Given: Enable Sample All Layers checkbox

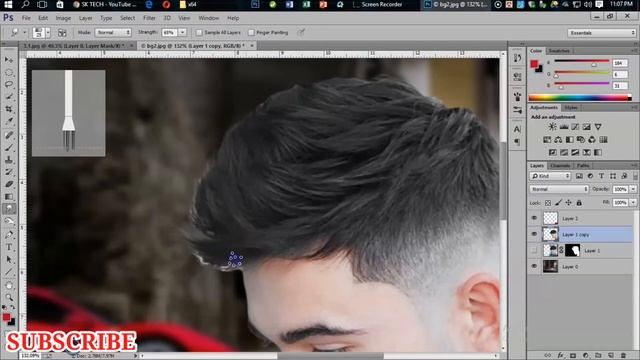Looking at the screenshot, I should 199,33.
